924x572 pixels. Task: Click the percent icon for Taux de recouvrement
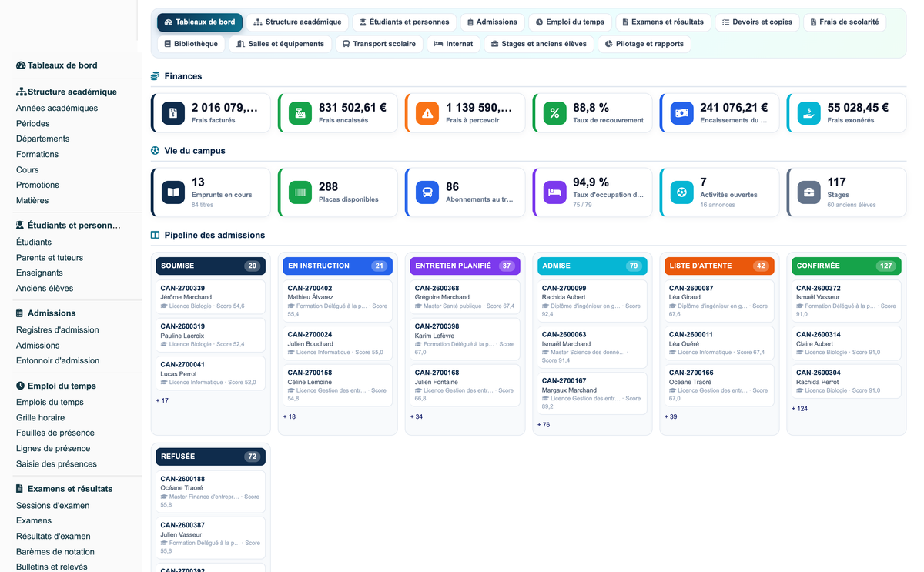click(554, 113)
